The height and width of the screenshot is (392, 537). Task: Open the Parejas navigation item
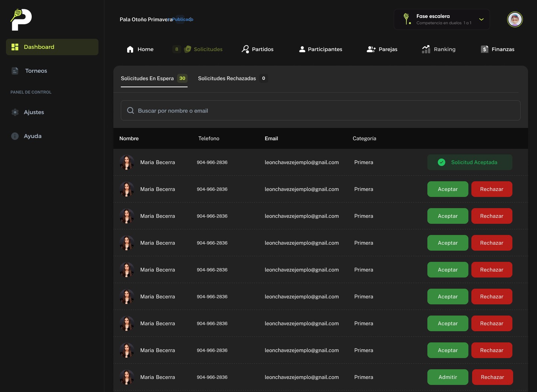tap(382, 49)
